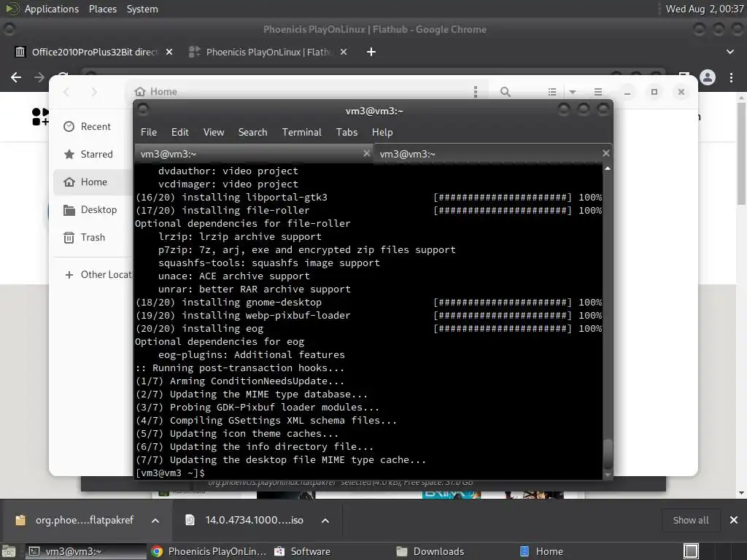Click terminal scrollbar up arrow
Image resolution: width=747 pixels, height=560 pixels.
(x=608, y=168)
